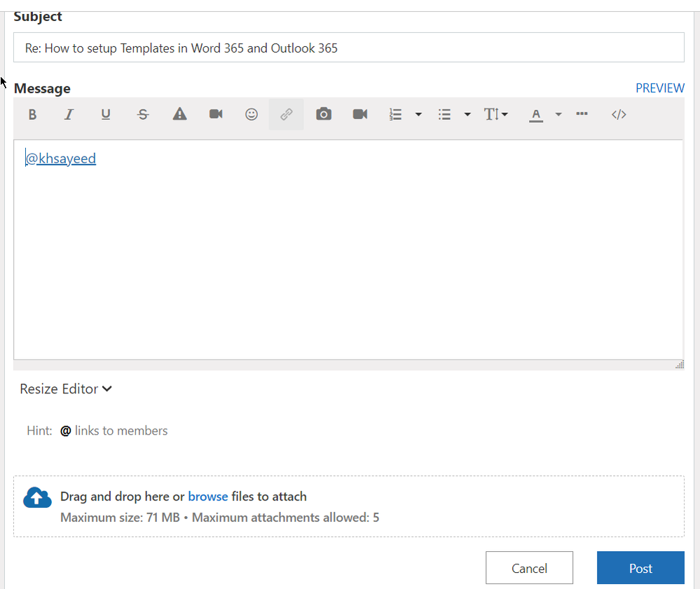Click the 'links to members' hint text

[x=121, y=431]
